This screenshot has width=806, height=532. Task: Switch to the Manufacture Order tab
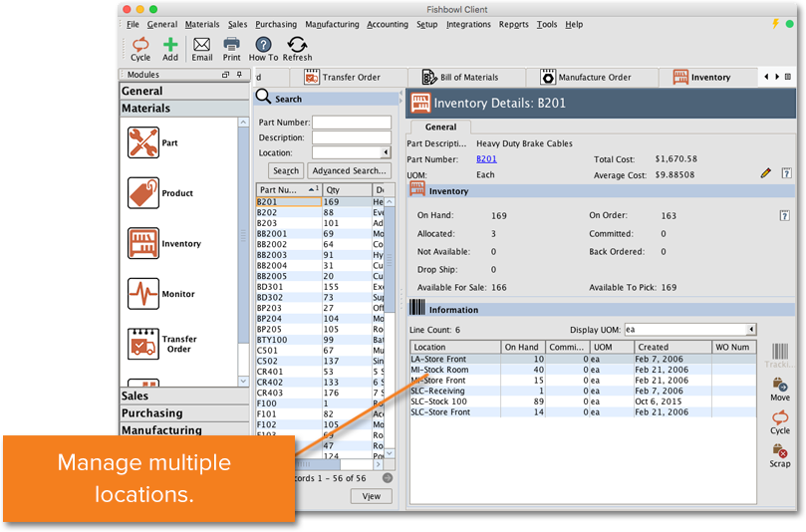(592, 77)
